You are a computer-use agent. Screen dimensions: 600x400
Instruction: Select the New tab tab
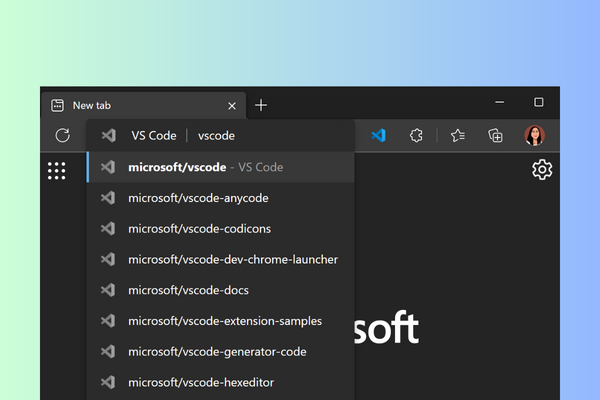pos(143,105)
